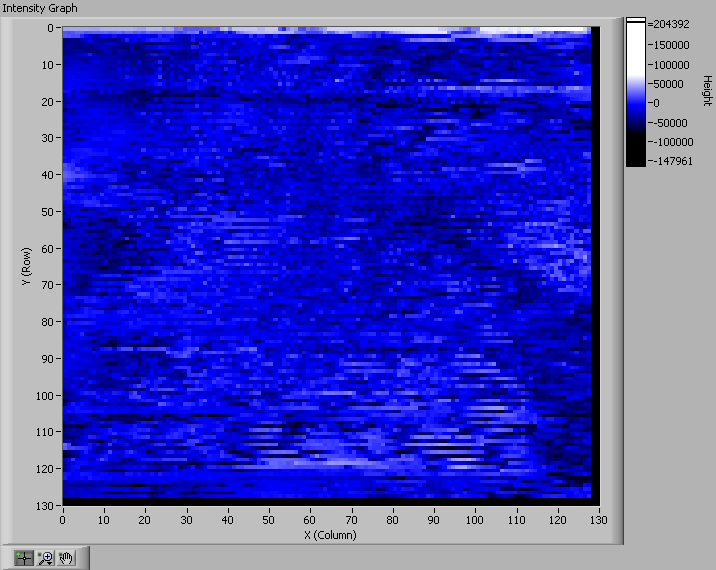Click the X (Column) axis label

[330, 535]
